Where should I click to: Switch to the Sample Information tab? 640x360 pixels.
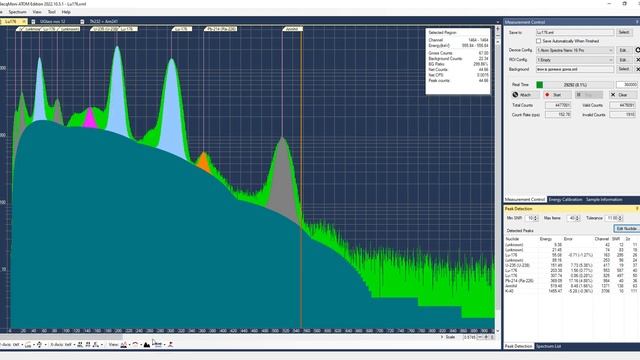(604, 200)
